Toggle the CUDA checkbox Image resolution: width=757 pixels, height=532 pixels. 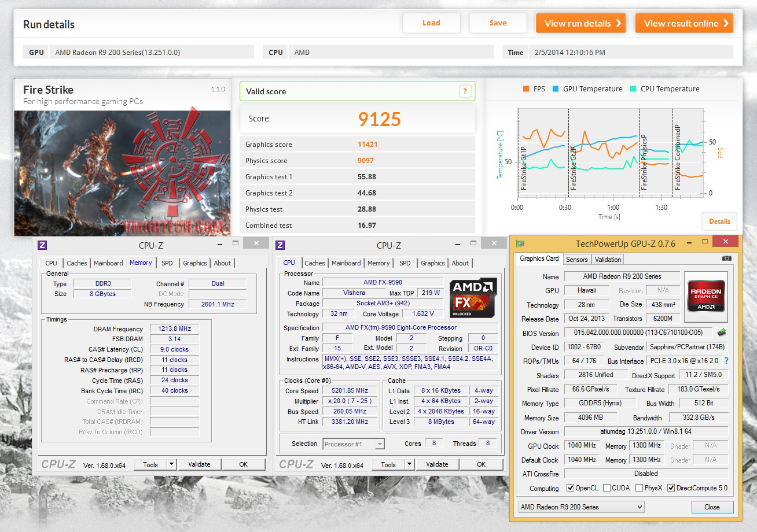(607, 488)
